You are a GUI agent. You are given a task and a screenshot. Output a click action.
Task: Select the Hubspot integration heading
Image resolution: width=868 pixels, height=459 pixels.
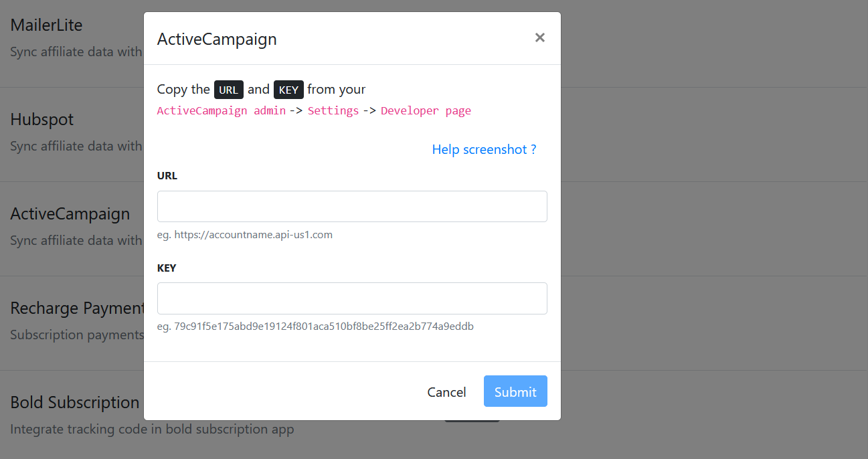[x=42, y=120]
